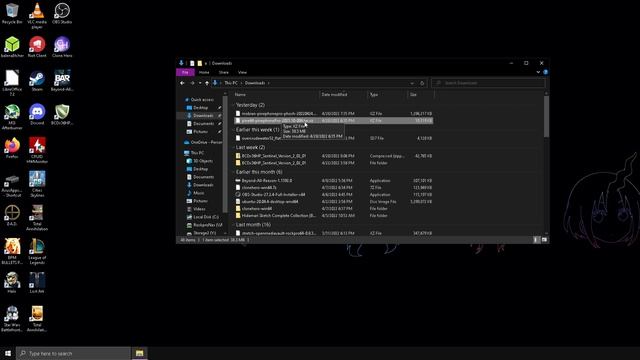640x360 pixels.
Task: Open the MSI Afterburner desktop shortcut
Action: [x=12, y=117]
